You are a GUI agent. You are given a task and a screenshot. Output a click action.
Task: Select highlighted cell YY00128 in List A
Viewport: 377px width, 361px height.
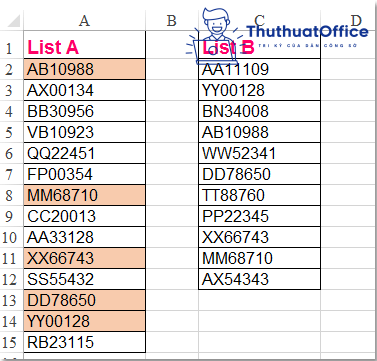point(85,321)
